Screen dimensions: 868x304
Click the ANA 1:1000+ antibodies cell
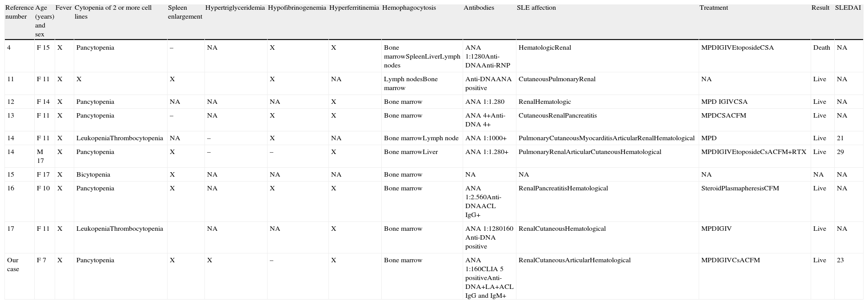click(x=486, y=138)
